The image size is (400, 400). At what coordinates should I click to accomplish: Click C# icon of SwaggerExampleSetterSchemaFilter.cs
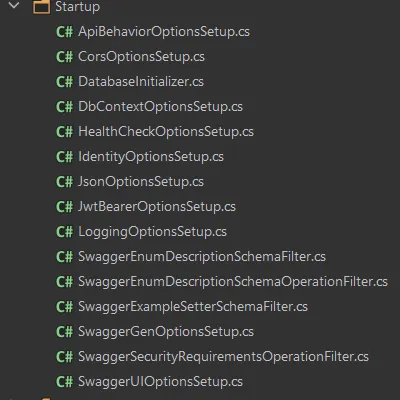(64, 307)
